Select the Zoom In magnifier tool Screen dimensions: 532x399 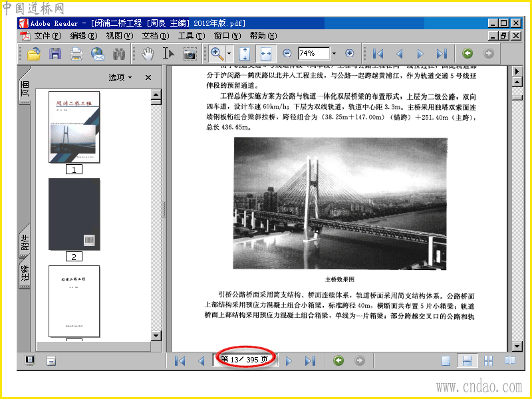[217, 54]
